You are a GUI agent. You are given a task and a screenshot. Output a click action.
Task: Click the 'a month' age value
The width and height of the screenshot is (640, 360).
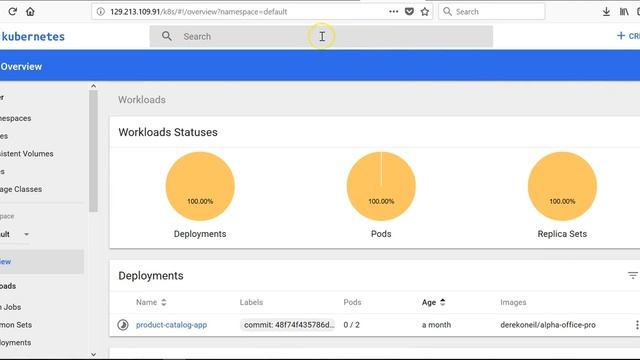(436, 325)
